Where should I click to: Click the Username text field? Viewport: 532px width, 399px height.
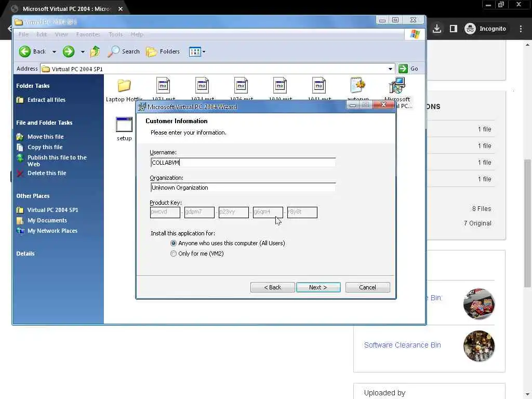[x=243, y=163]
